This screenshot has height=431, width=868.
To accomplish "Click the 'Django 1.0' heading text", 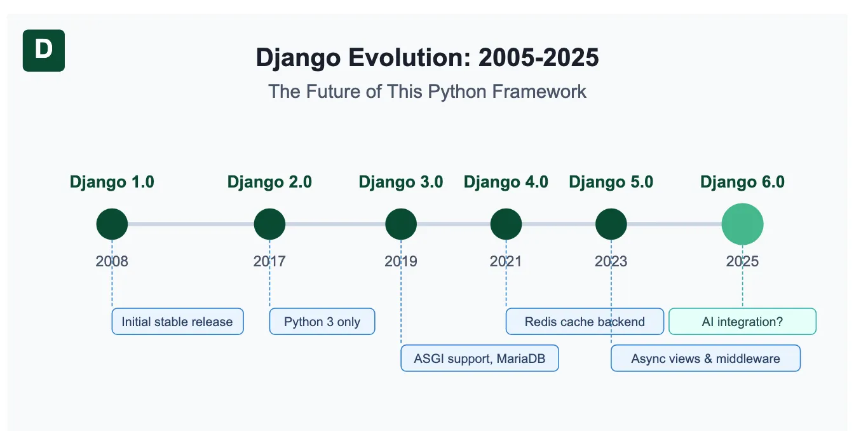I will click(x=112, y=182).
